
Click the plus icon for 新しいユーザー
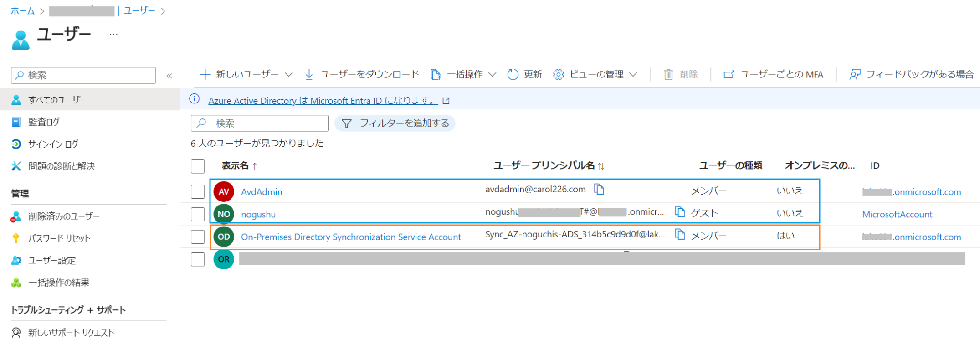205,74
